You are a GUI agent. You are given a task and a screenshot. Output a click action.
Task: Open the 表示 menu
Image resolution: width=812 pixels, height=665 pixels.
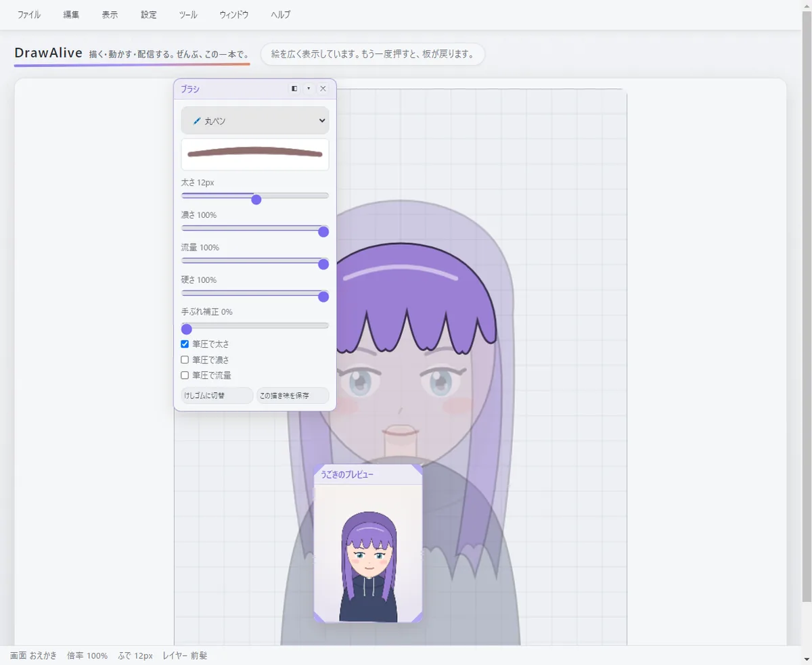pos(110,14)
